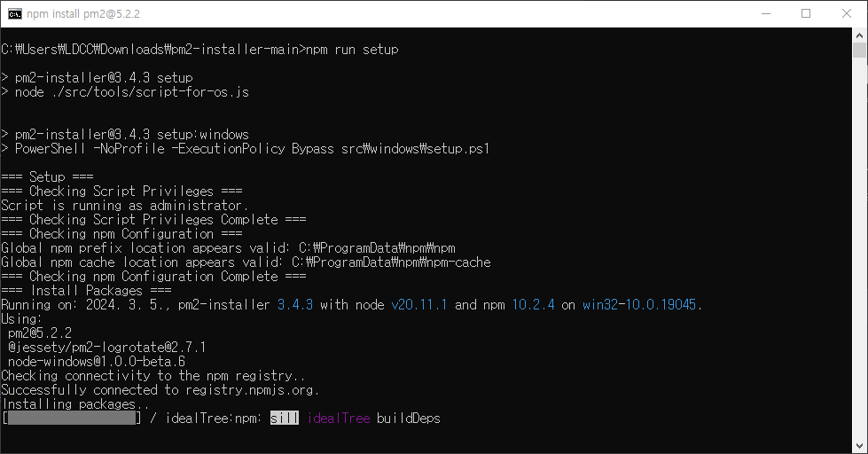Click the install progress bar

tap(72, 418)
